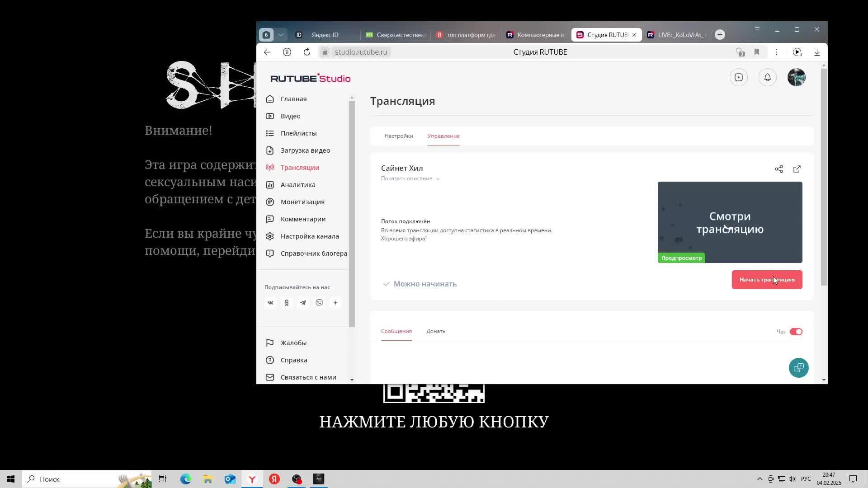This screenshot has height=488, width=868.
Task: Click the share icon near Сайнет Хил
Action: pos(778,169)
